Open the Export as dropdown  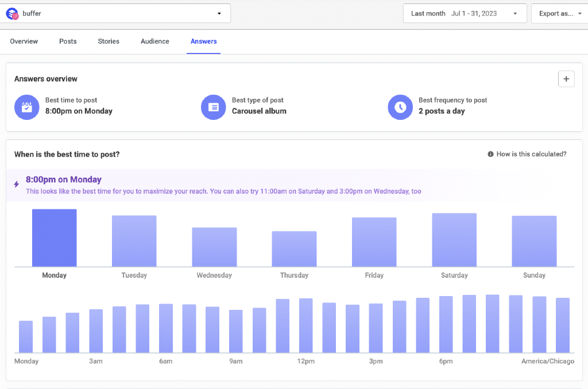559,13
